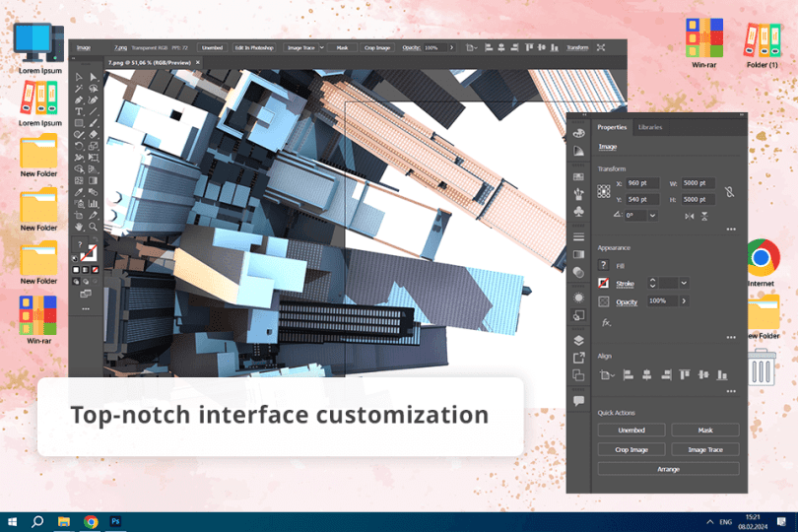Open Align To dropdown in Properties panel
Image resolution: width=798 pixels, height=532 pixels.
(607, 375)
